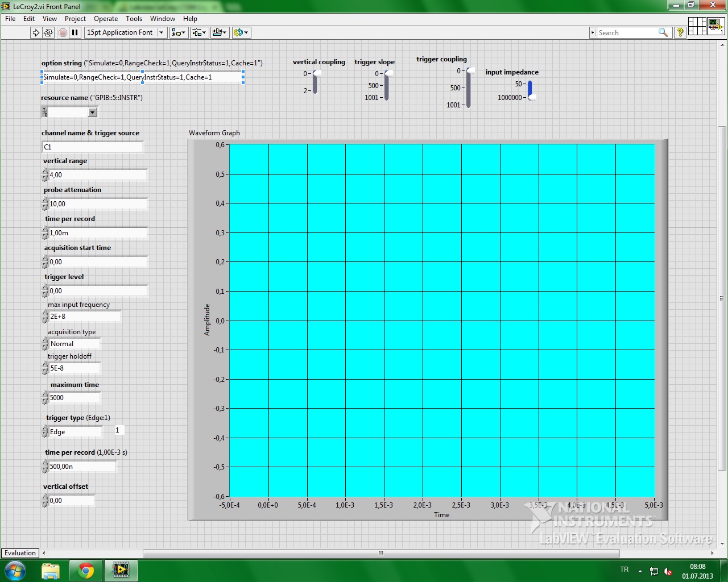This screenshot has width=728, height=582.
Task: Open the 15pt Application Font dropdown
Action: (126, 33)
